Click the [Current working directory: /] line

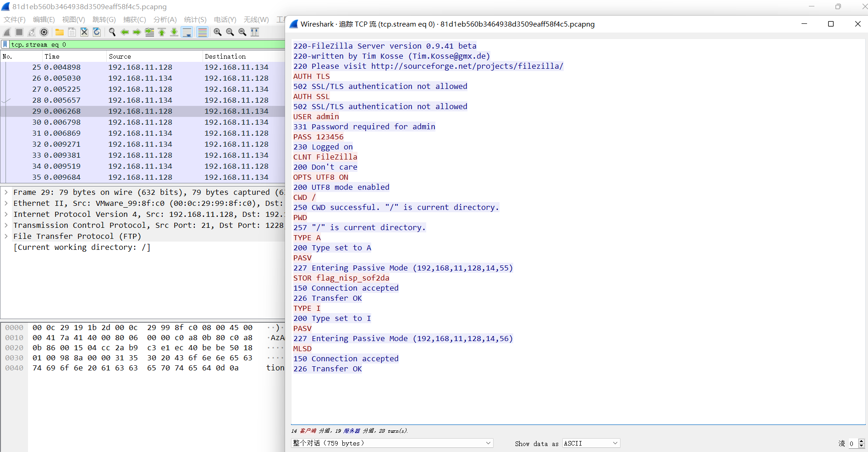click(x=82, y=248)
